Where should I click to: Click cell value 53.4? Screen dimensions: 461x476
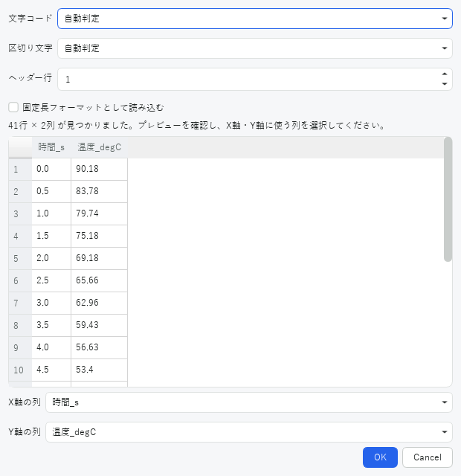[99, 370]
